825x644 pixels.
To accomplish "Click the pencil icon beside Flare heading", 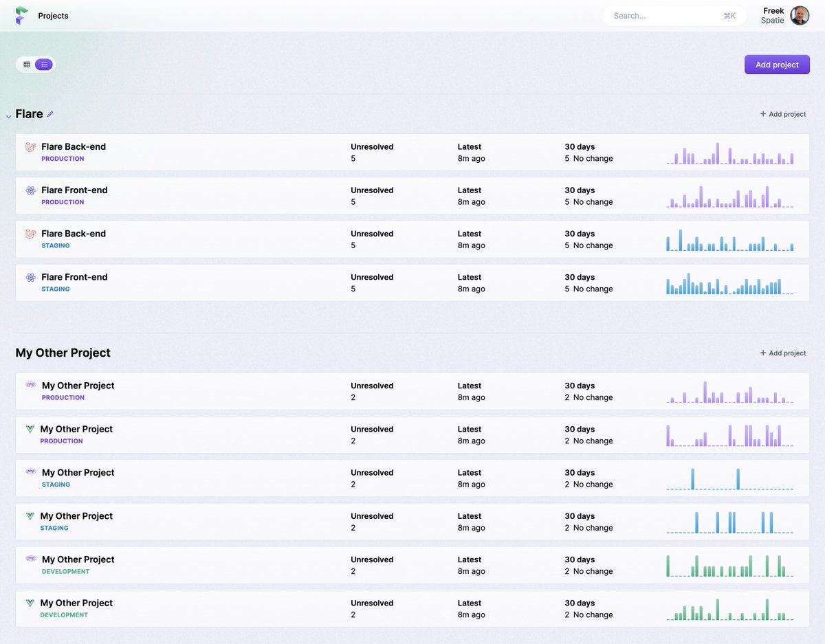I will pos(50,114).
